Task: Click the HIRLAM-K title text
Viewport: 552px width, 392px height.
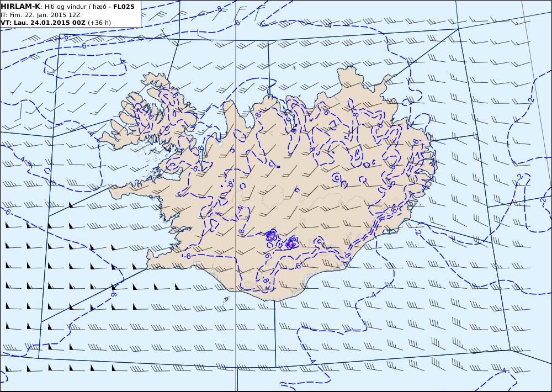Action: 20,6
